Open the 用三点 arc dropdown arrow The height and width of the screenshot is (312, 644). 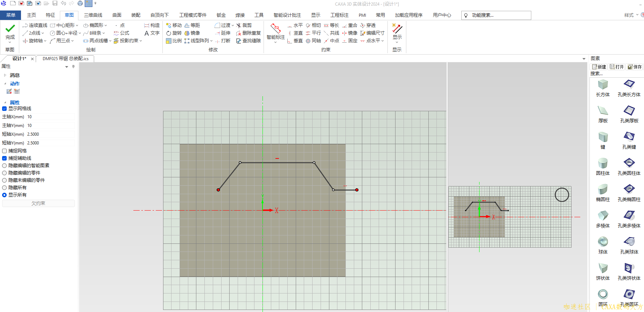point(72,41)
